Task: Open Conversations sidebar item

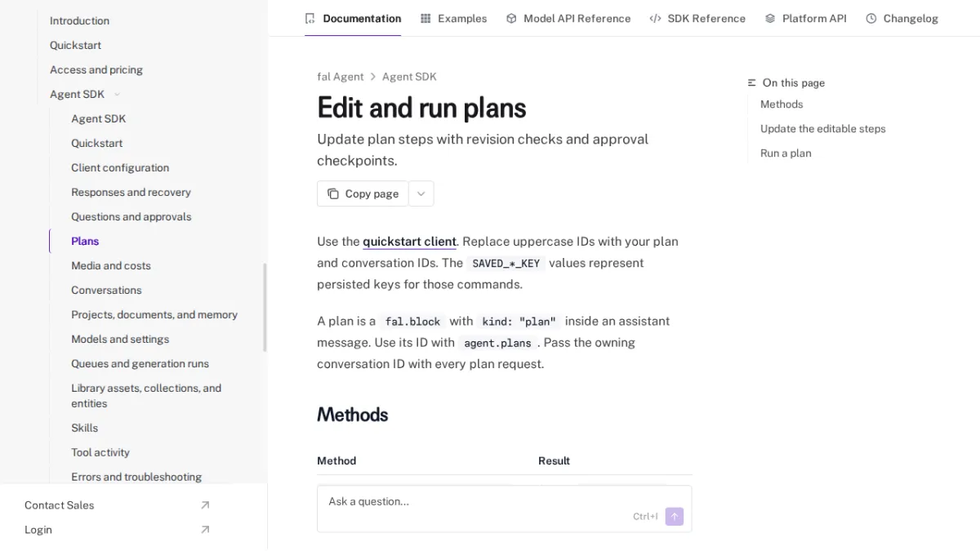Action: coord(106,291)
